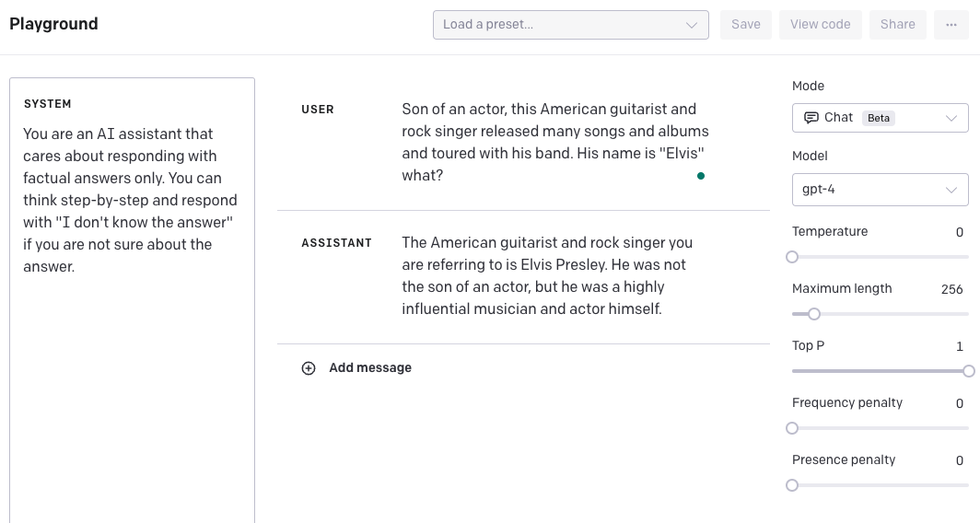
Task: Click the green dot in user message
Action: coord(701,176)
